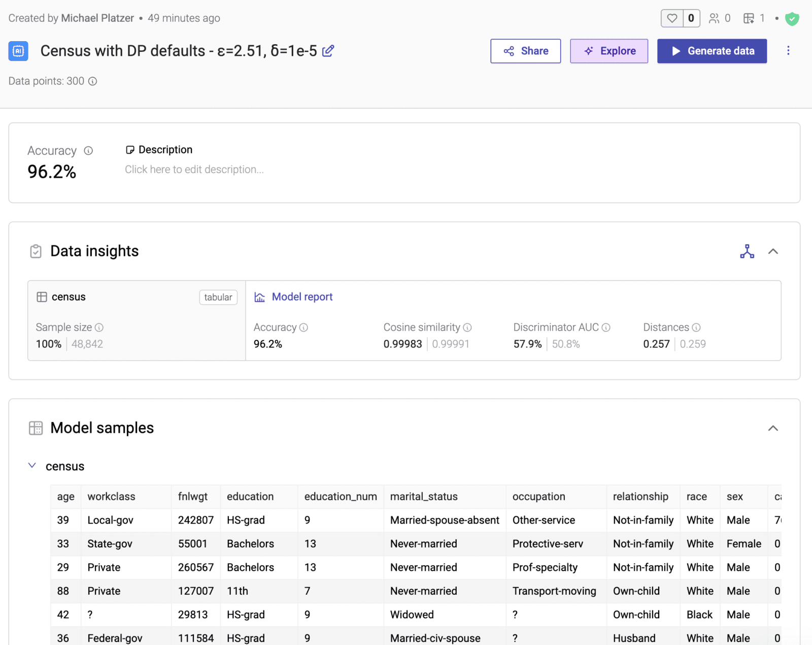812x645 pixels.
Task: Click info icon next to Sample size
Action: (x=99, y=328)
